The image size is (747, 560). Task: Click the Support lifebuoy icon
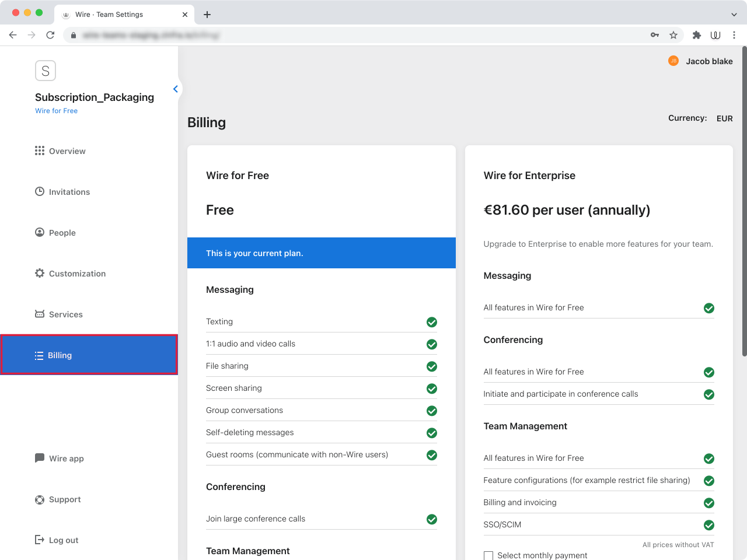coord(40,499)
